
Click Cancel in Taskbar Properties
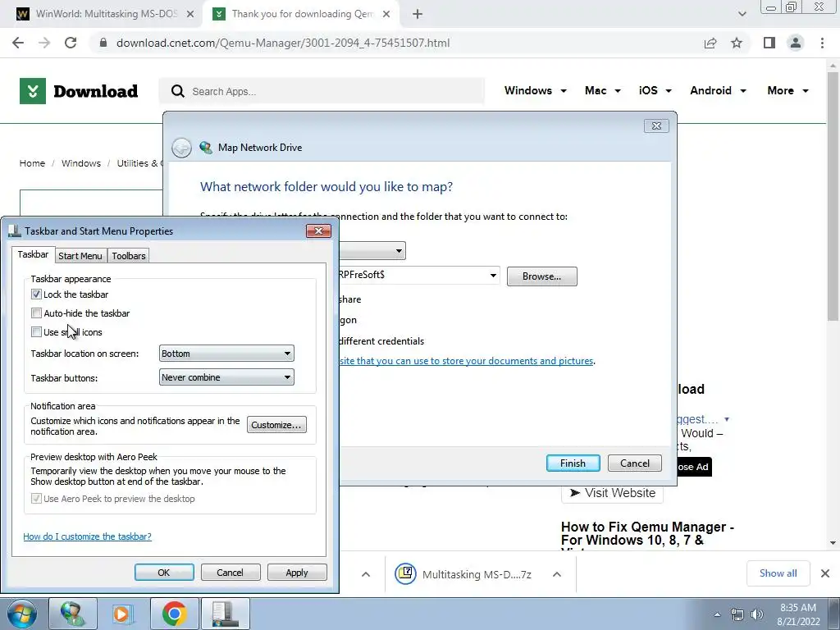[x=230, y=572]
